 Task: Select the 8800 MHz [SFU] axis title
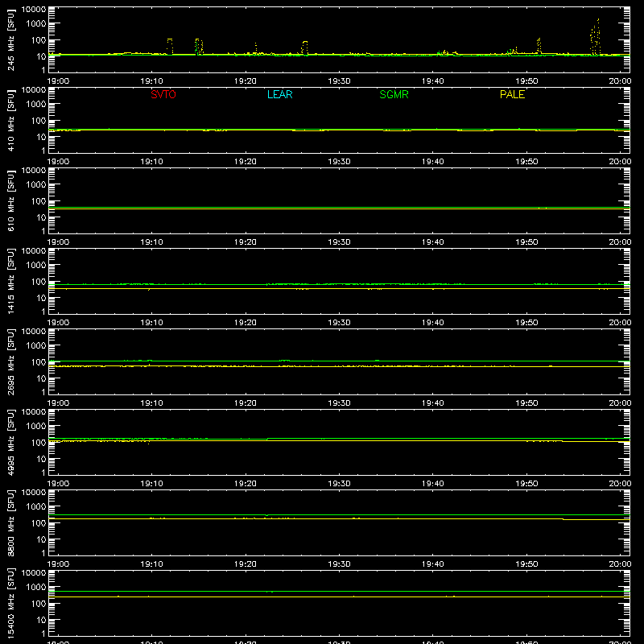10,522
